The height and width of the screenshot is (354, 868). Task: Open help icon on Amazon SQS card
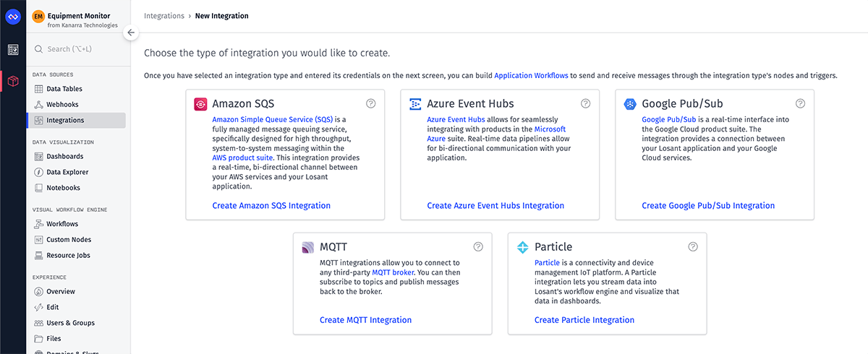click(x=371, y=104)
